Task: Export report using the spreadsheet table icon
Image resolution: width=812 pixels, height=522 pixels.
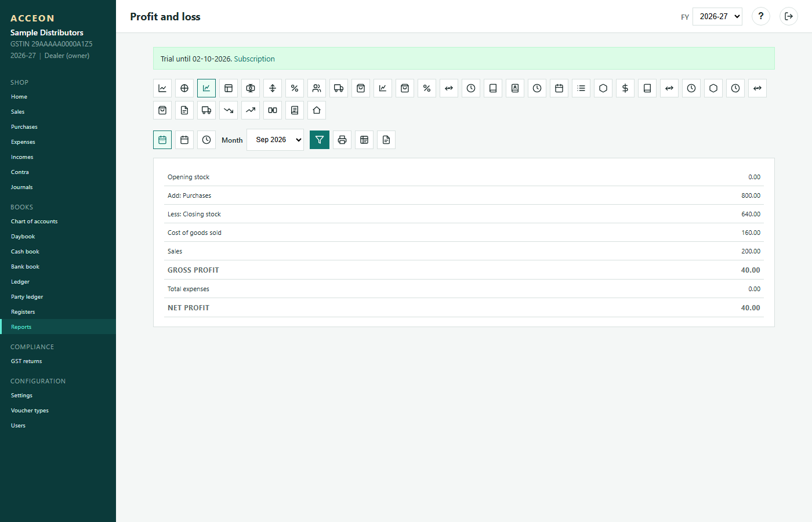Action: point(364,140)
